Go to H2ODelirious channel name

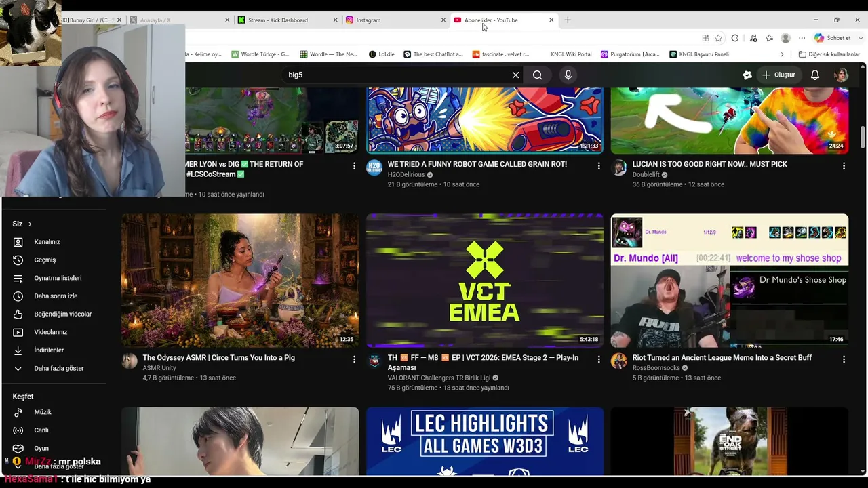pos(406,175)
